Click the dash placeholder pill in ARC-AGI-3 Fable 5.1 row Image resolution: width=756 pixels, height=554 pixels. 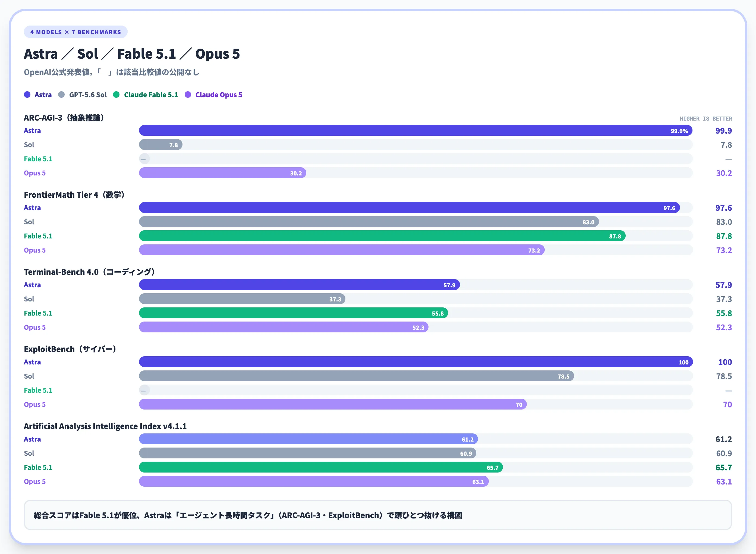(144, 159)
